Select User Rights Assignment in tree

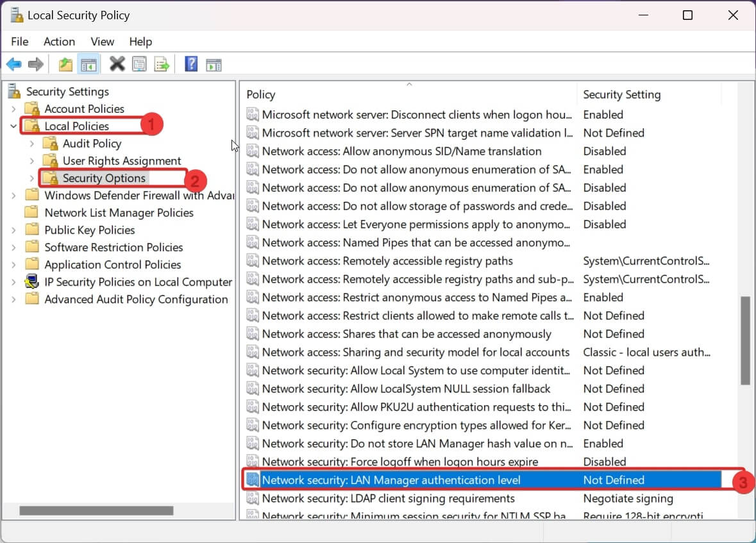click(121, 161)
